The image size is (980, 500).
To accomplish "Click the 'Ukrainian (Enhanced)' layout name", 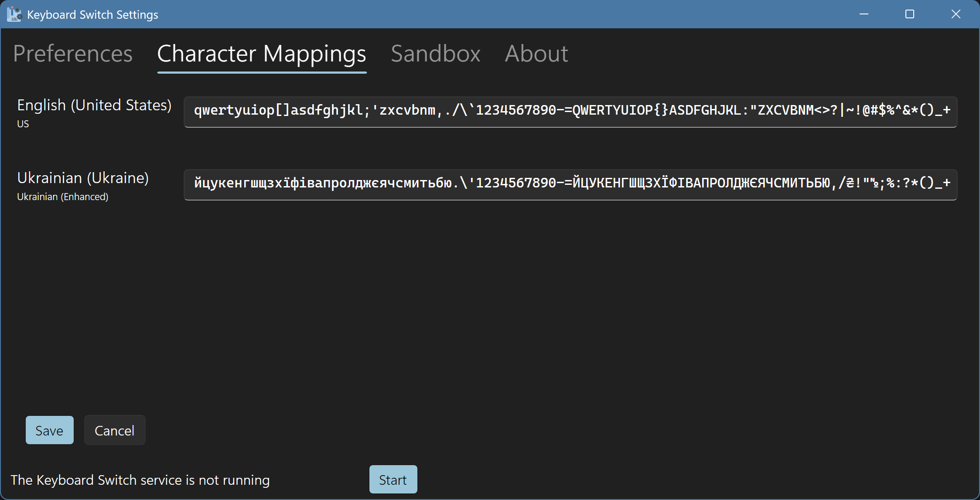I will (x=63, y=197).
